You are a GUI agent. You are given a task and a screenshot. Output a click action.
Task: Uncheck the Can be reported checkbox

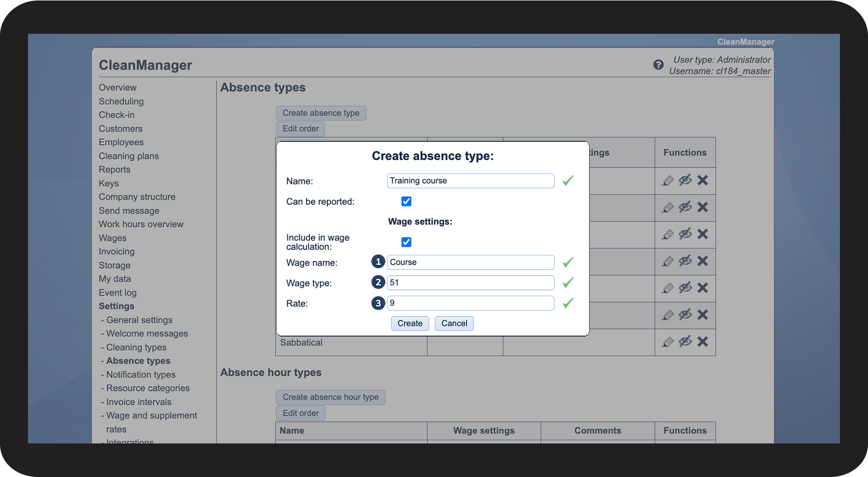pos(406,201)
